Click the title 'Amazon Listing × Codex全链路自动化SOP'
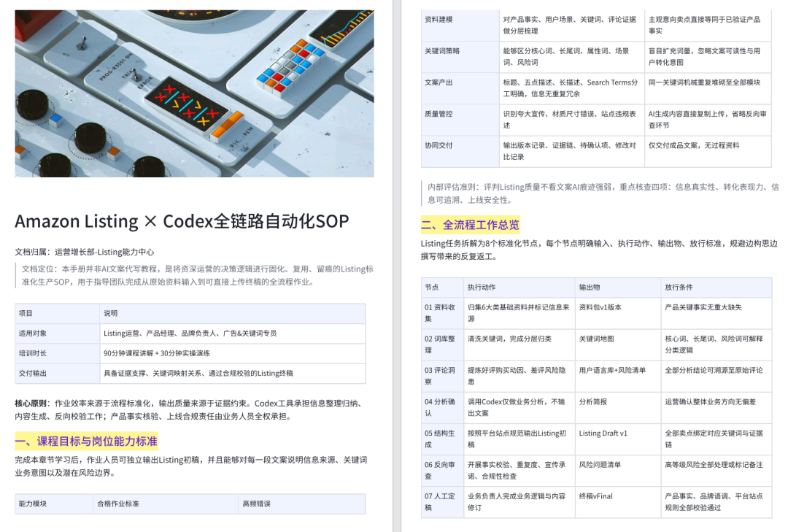 point(182,221)
